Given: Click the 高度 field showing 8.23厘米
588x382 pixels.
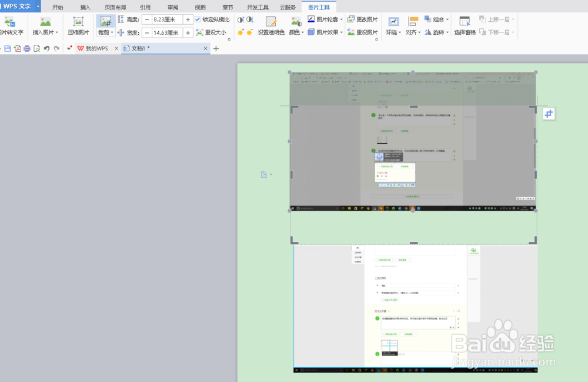Looking at the screenshot, I should coord(167,19).
